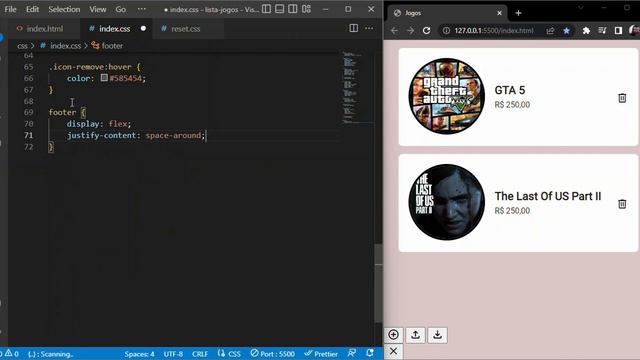Click the X icon below footer buttons

(x=393, y=351)
